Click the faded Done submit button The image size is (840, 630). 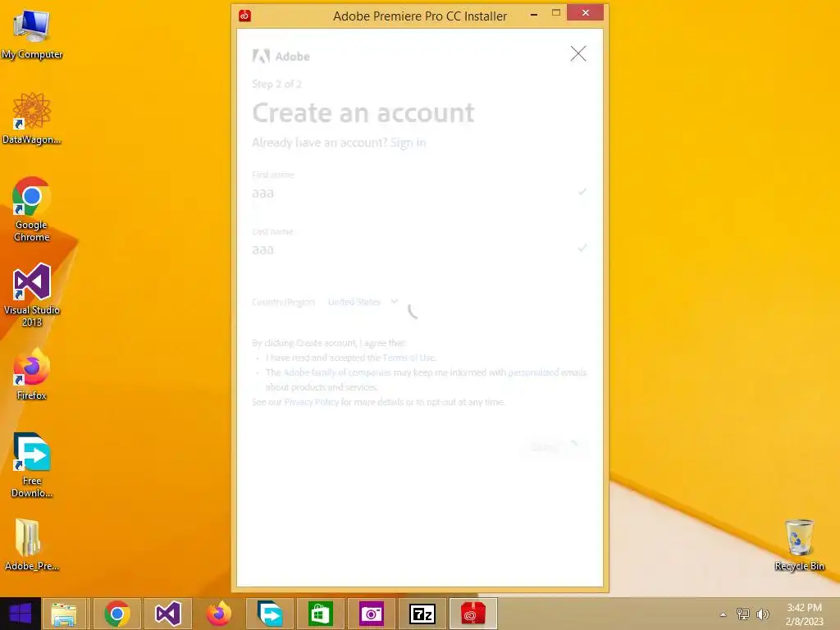pos(553,447)
